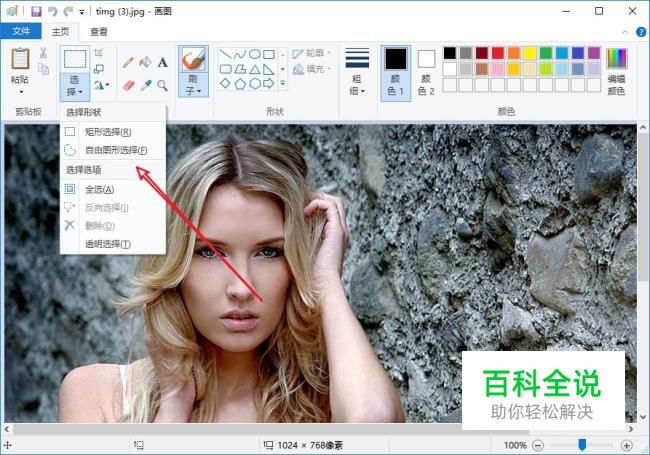
Task: Click the vertical scrollbar down arrow
Action: pos(643,417)
